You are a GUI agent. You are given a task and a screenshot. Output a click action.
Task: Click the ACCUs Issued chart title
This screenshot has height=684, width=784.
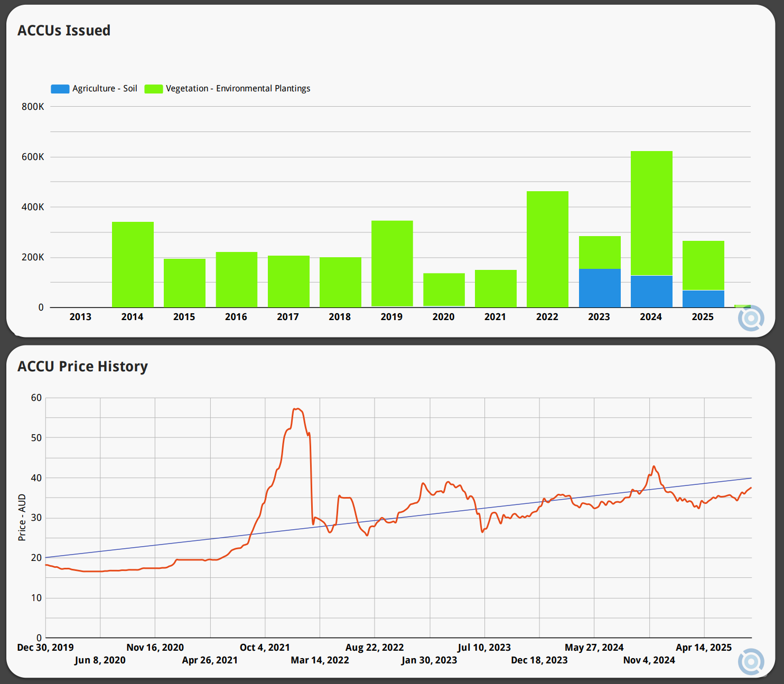point(64,31)
